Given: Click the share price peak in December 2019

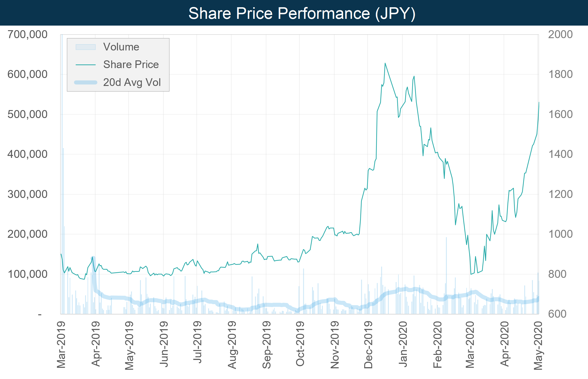Looking at the screenshot, I should [385, 63].
